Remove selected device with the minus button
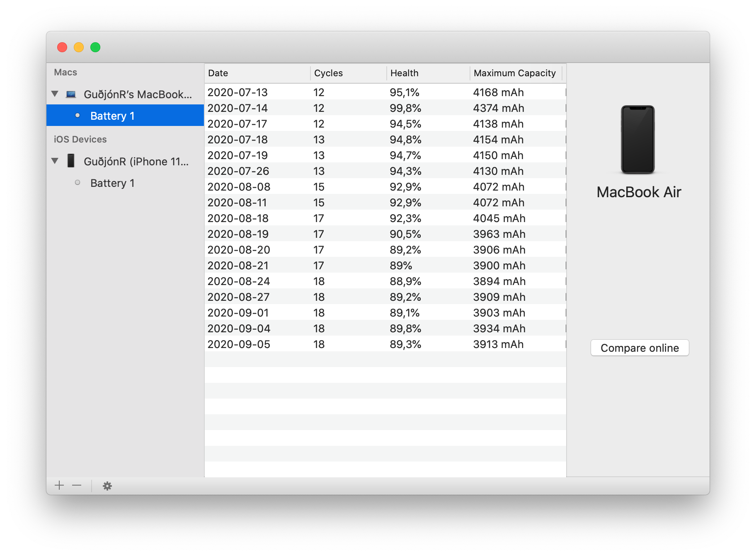The height and width of the screenshot is (556, 756). click(x=76, y=485)
